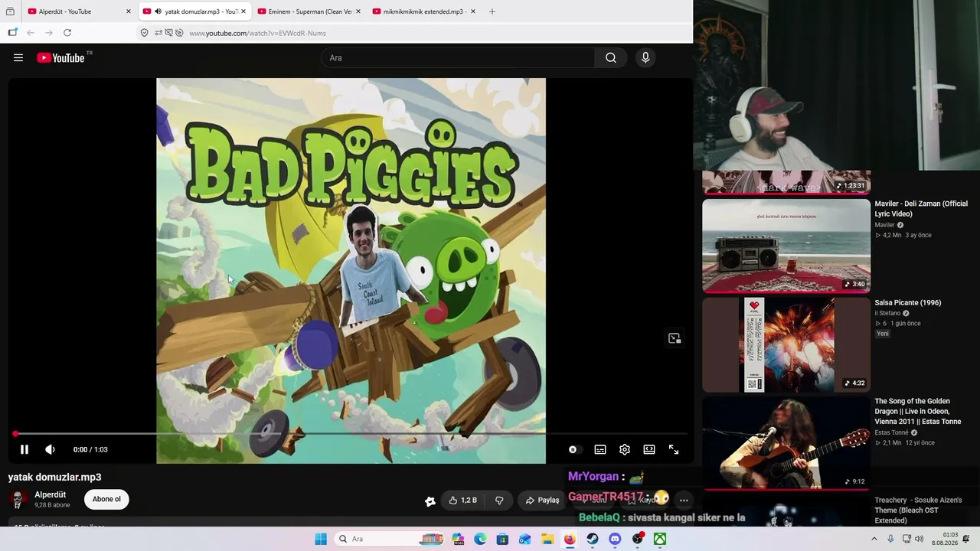Viewport: 980px width, 551px height.
Task: Open the site permissions icon in the address bar
Action: (x=158, y=33)
